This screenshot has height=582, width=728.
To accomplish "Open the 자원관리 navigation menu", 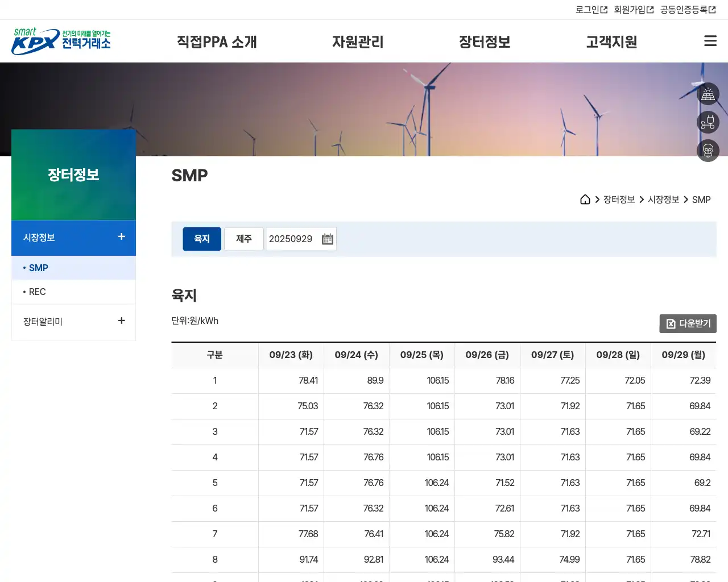I will (x=358, y=41).
